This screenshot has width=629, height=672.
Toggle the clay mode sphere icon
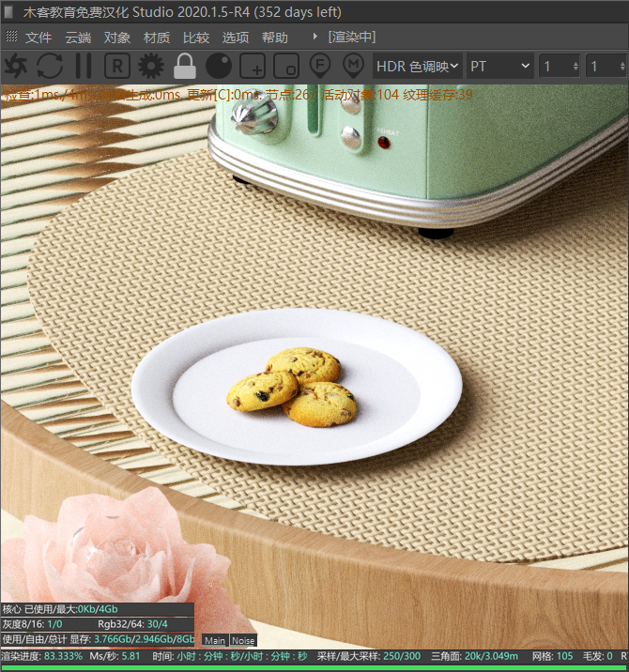(219, 66)
